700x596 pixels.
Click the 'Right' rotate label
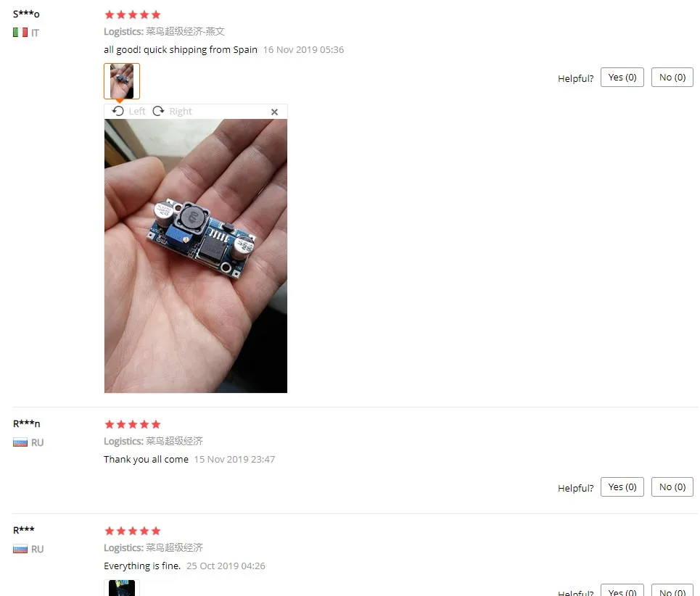click(181, 112)
